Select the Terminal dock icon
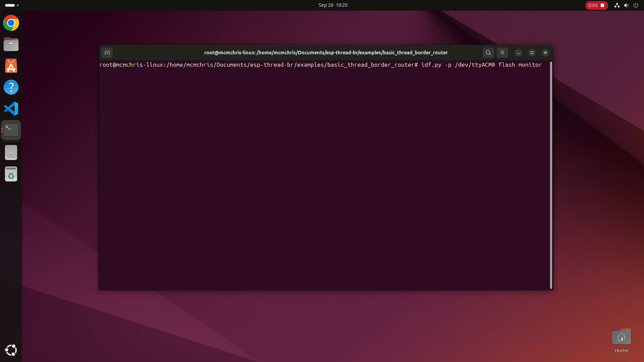 pos(11,130)
